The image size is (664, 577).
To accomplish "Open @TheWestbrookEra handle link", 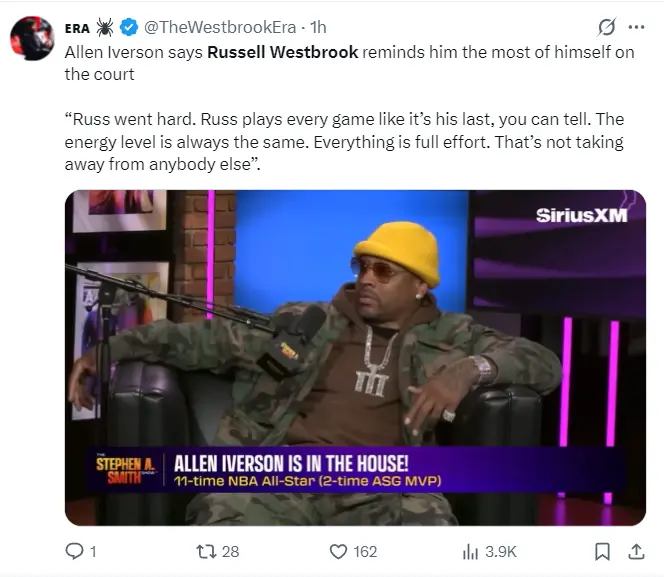I will pos(220,28).
